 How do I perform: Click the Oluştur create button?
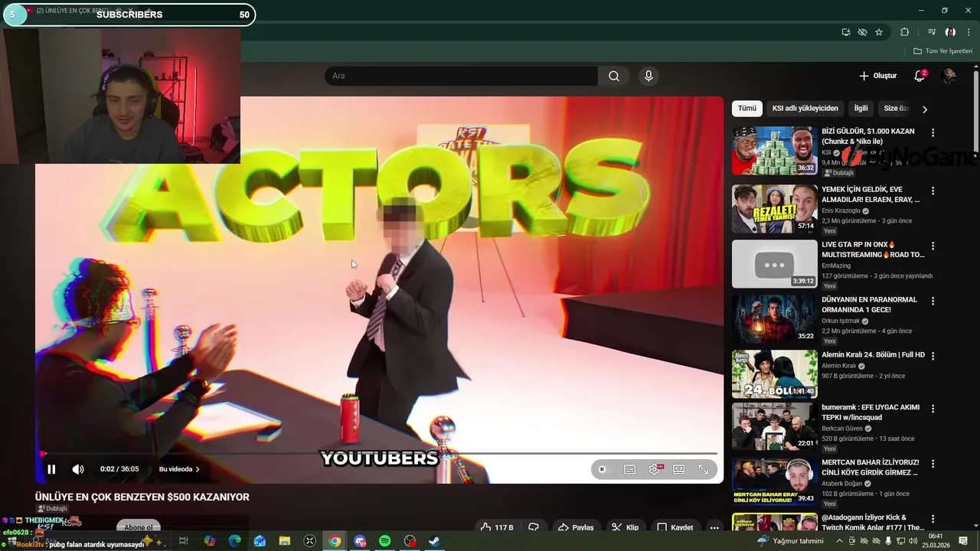877,76
